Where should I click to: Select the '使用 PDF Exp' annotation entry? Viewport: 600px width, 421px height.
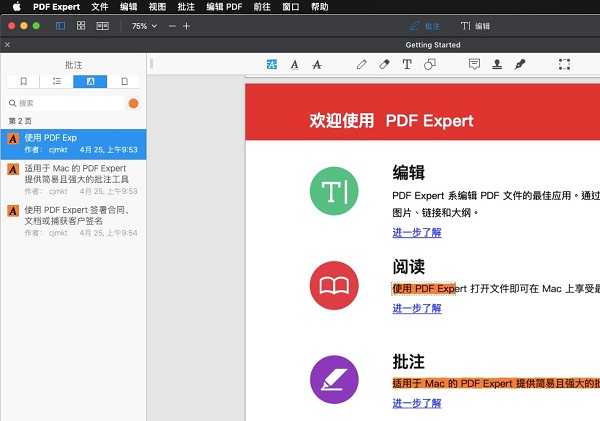pyautogui.click(x=73, y=144)
